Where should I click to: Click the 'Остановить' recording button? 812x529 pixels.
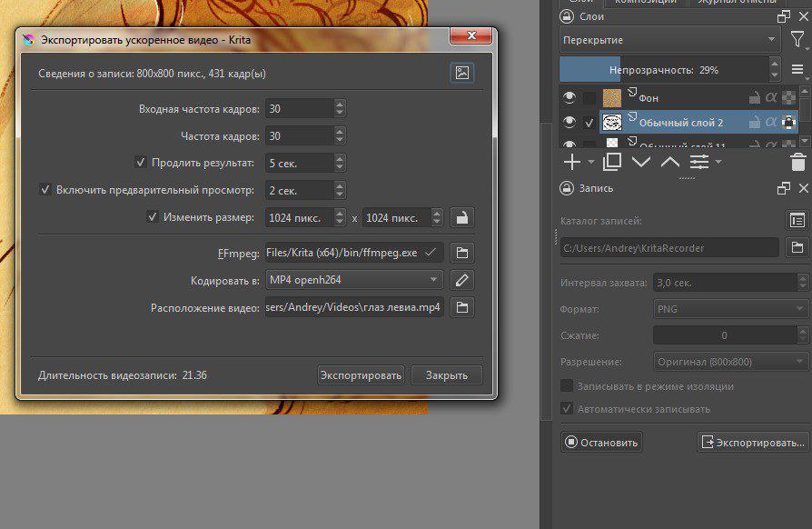[601, 443]
